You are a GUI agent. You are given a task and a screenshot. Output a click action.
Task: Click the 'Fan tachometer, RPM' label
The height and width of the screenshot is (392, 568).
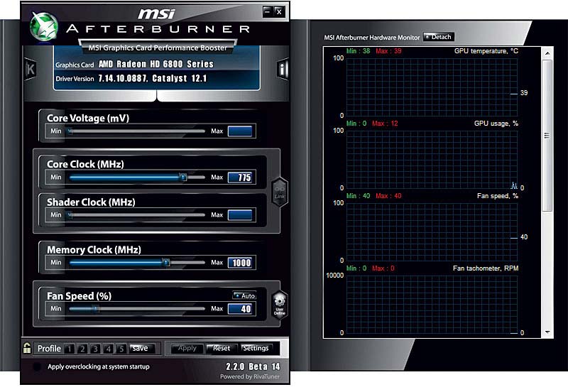click(486, 268)
